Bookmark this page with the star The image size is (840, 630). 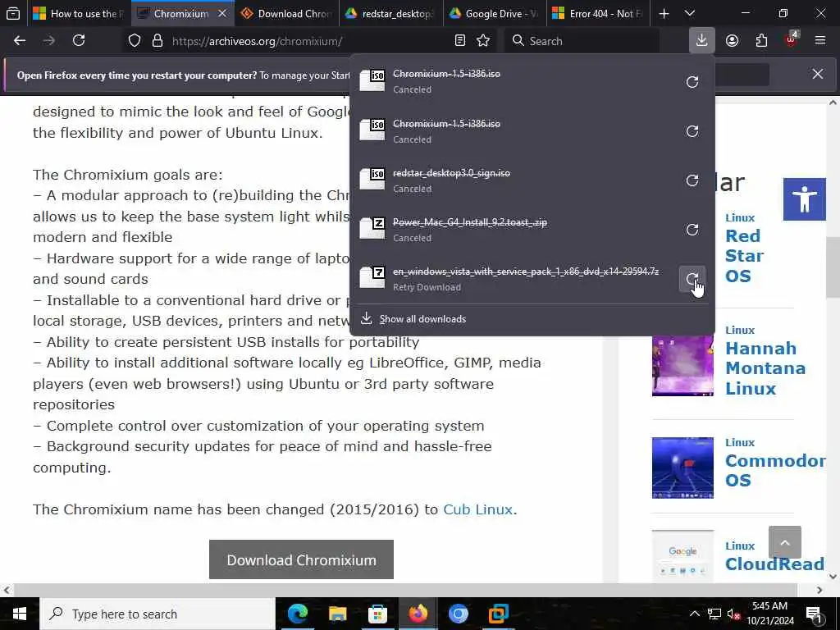tap(483, 41)
